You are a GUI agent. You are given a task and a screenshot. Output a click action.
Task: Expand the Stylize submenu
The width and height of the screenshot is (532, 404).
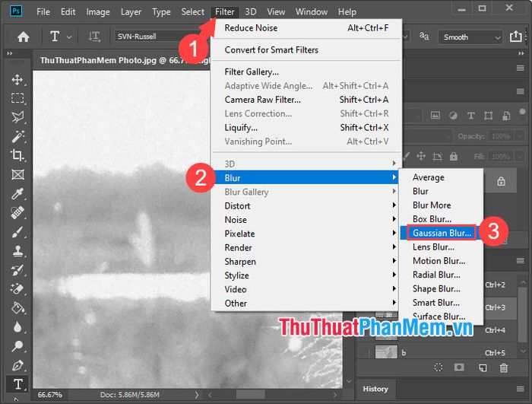click(304, 275)
